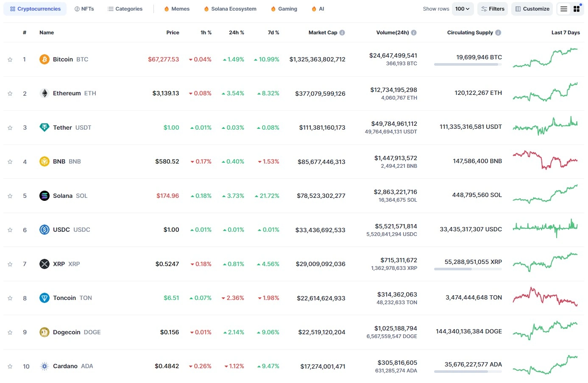Click the Market Cap info icon

click(343, 32)
